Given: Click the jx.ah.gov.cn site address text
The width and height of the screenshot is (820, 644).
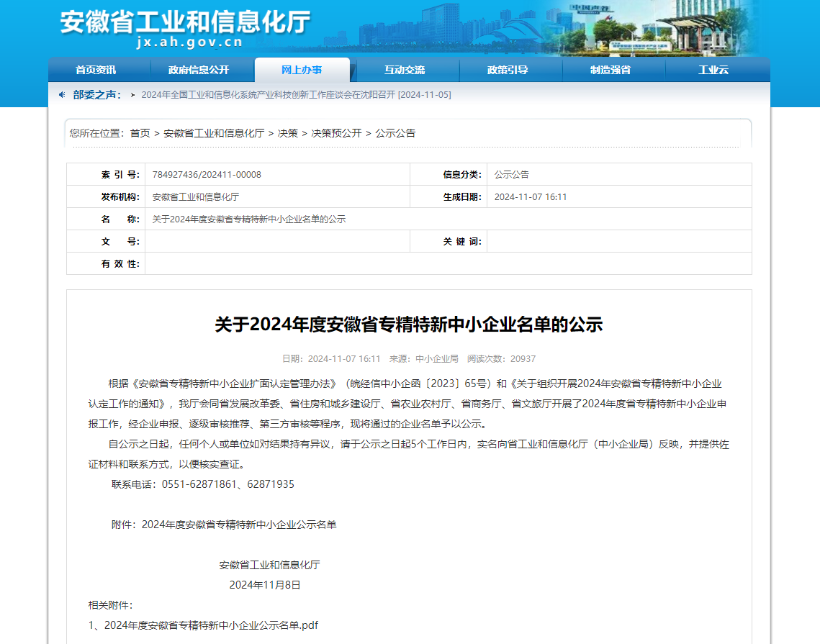Looking at the screenshot, I should coord(189,42).
